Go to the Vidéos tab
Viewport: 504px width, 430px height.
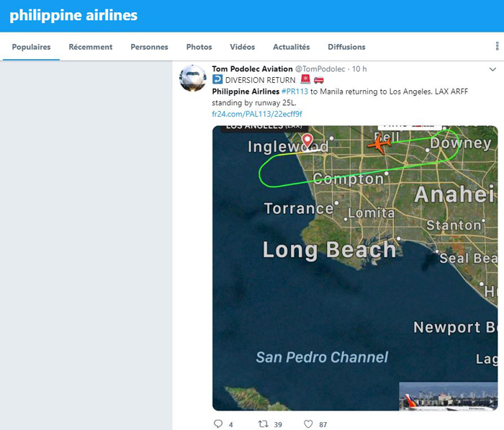click(x=242, y=47)
